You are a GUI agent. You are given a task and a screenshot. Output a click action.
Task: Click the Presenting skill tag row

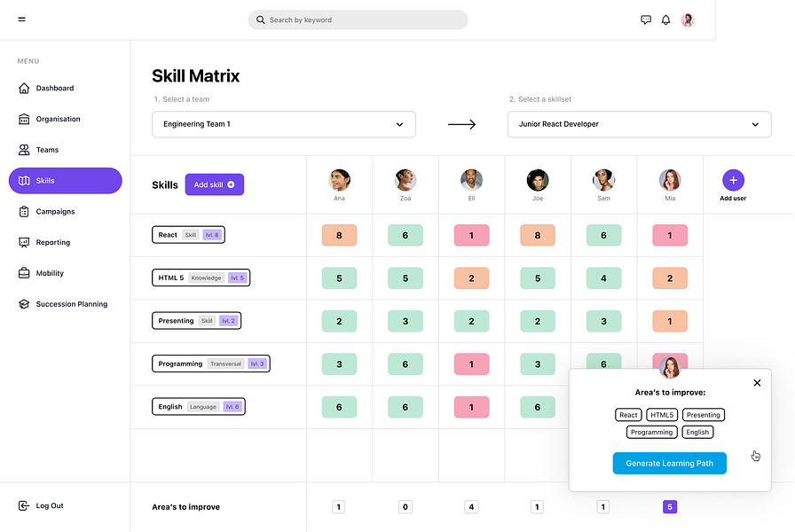click(196, 321)
